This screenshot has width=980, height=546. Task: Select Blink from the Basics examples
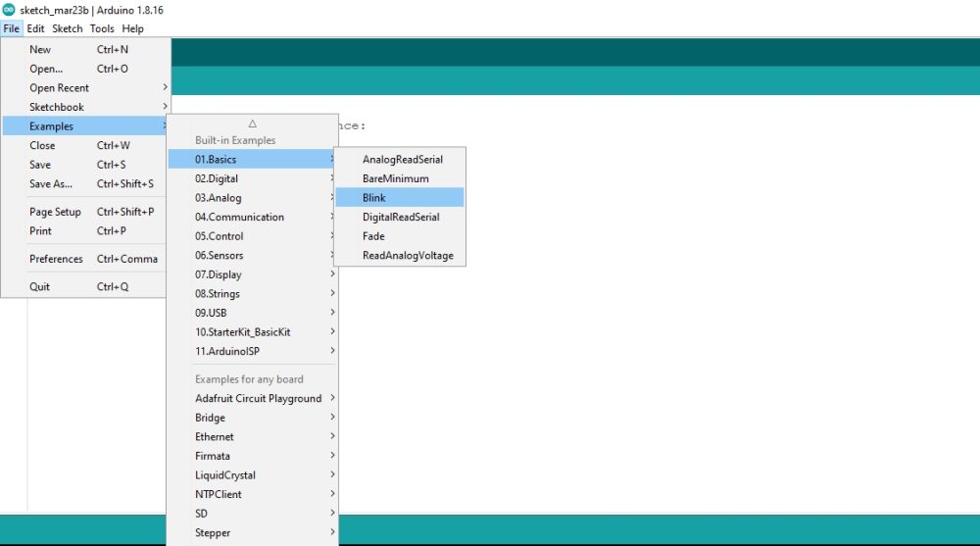click(374, 198)
